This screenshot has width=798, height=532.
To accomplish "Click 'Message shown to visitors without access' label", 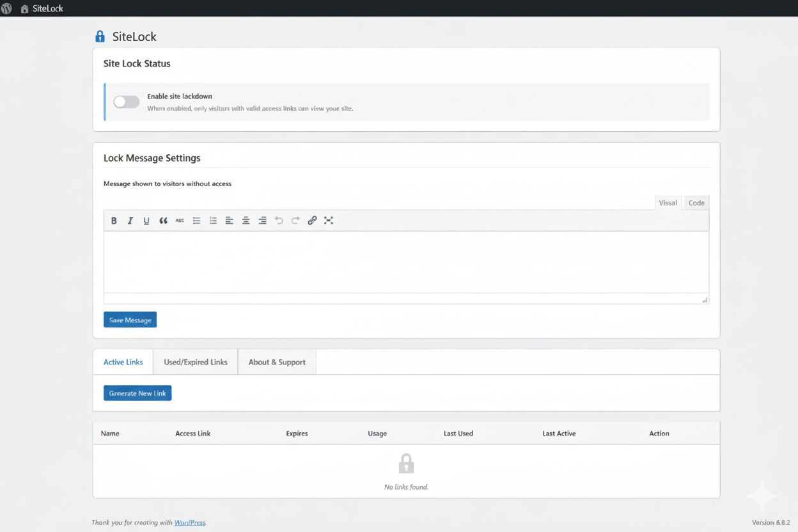I will (168, 184).
